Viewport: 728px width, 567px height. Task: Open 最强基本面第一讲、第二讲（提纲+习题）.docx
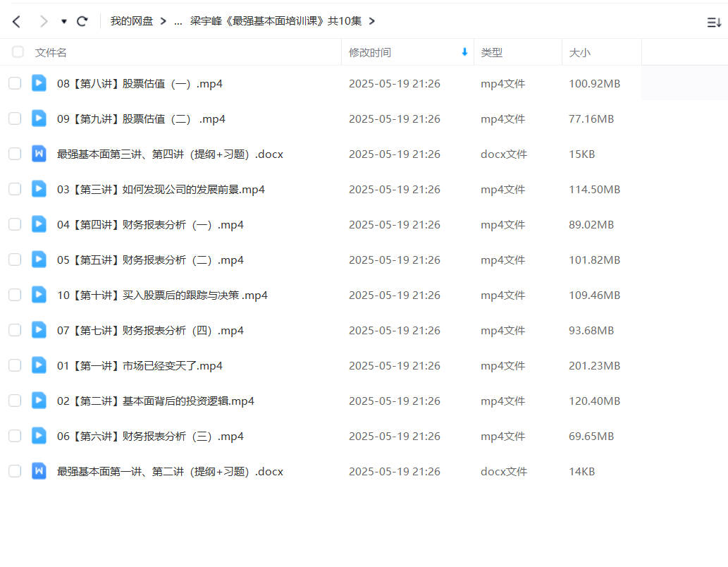click(x=170, y=472)
